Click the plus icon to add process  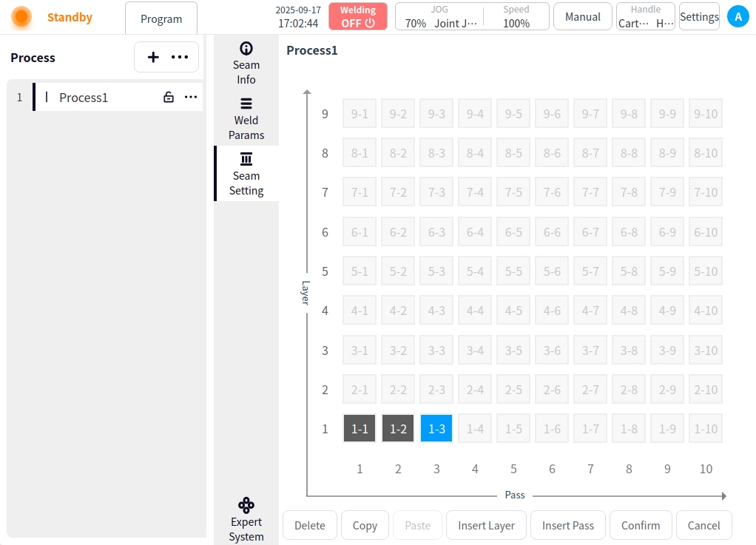click(153, 57)
